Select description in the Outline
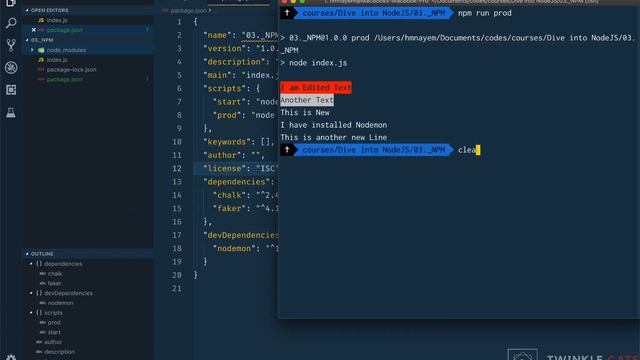The width and height of the screenshot is (640, 360). (x=59, y=352)
